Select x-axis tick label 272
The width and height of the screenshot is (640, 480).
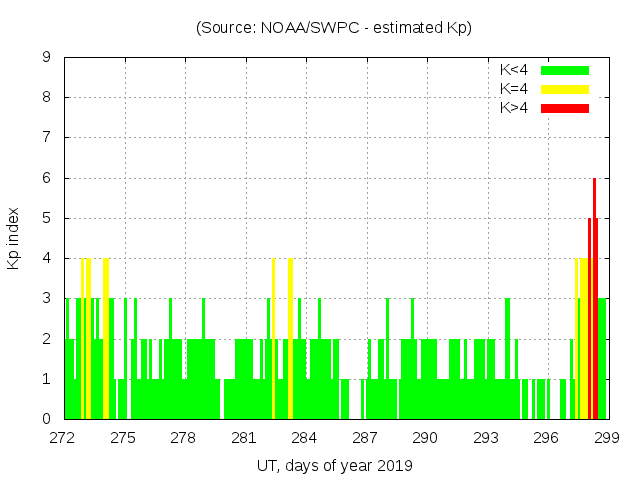63,437
